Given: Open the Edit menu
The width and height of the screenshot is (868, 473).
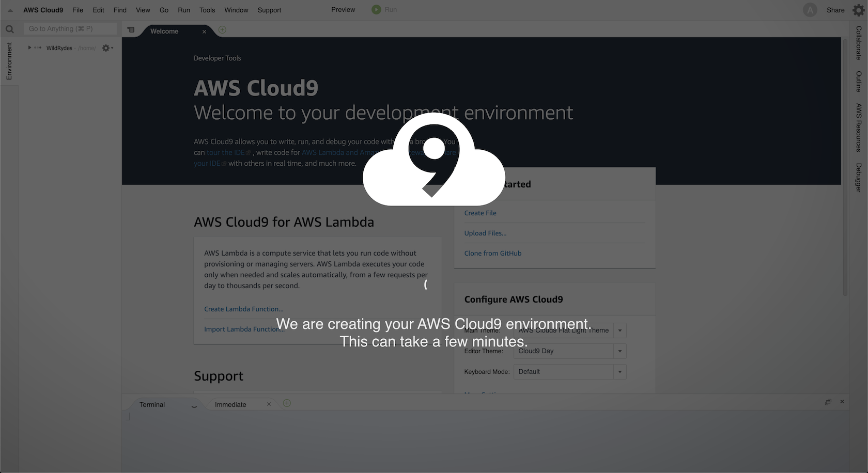Looking at the screenshot, I should [x=98, y=10].
